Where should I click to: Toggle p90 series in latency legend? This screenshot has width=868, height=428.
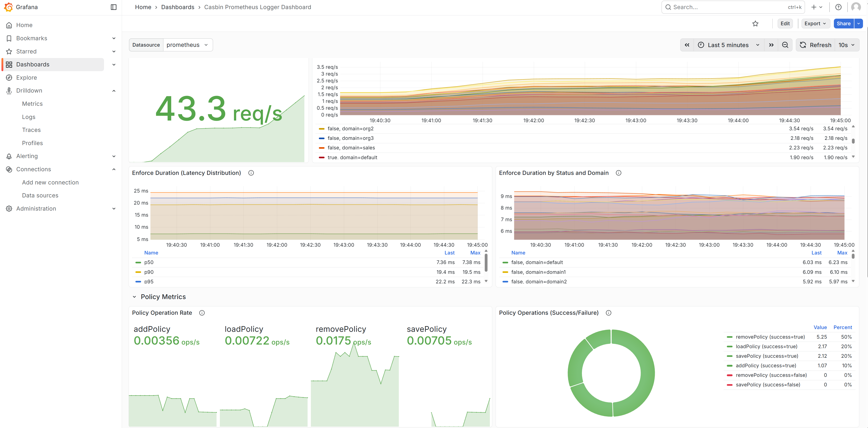tap(149, 272)
